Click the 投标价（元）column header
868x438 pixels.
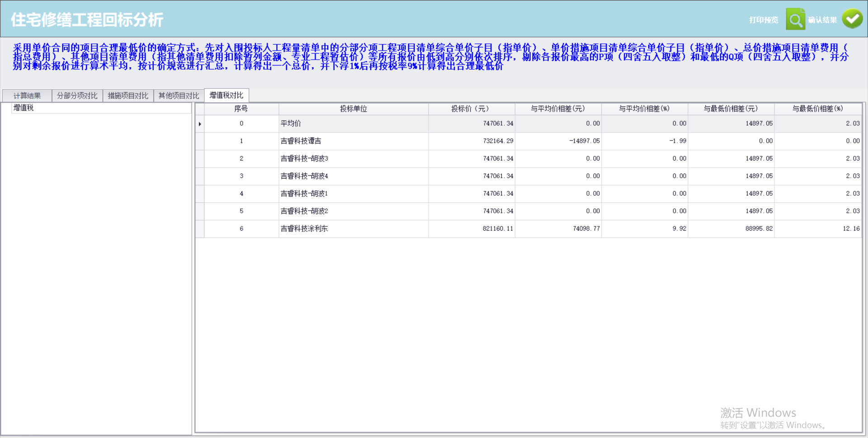pyautogui.click(x=471, y=109)
